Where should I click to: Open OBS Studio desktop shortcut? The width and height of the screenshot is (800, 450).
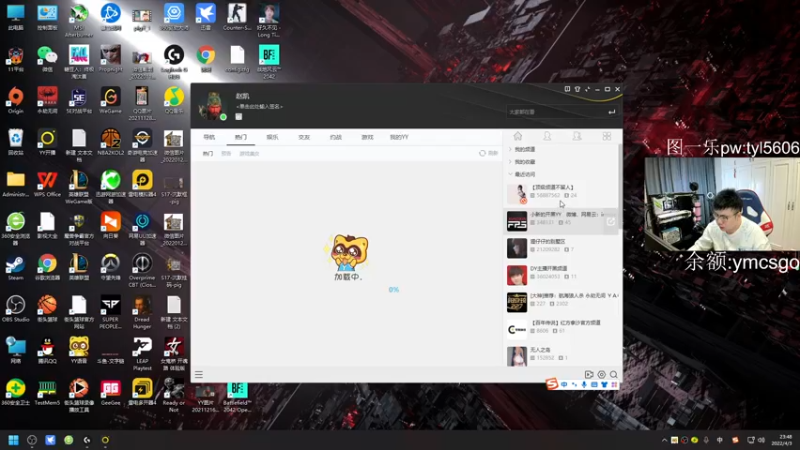[x=15, y=309]
